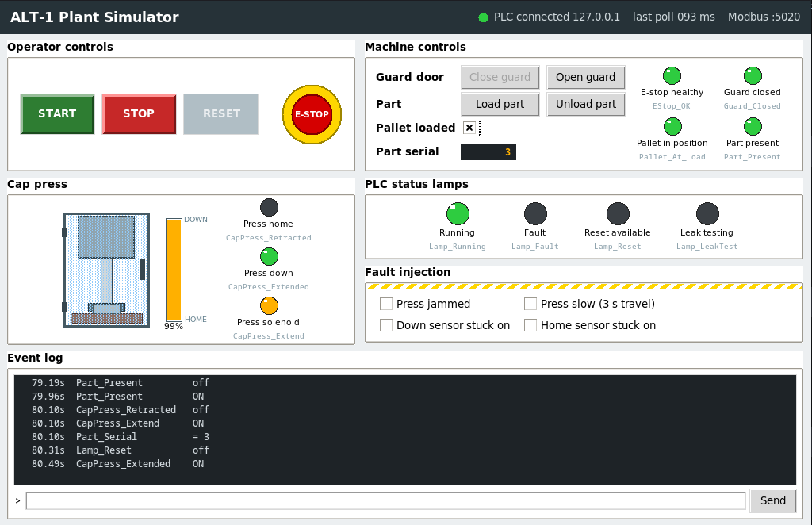Image resolution: width=812 pixels, height=525 pixels.
Task: Click the Open guard button
Action: (x=586, y=77)
